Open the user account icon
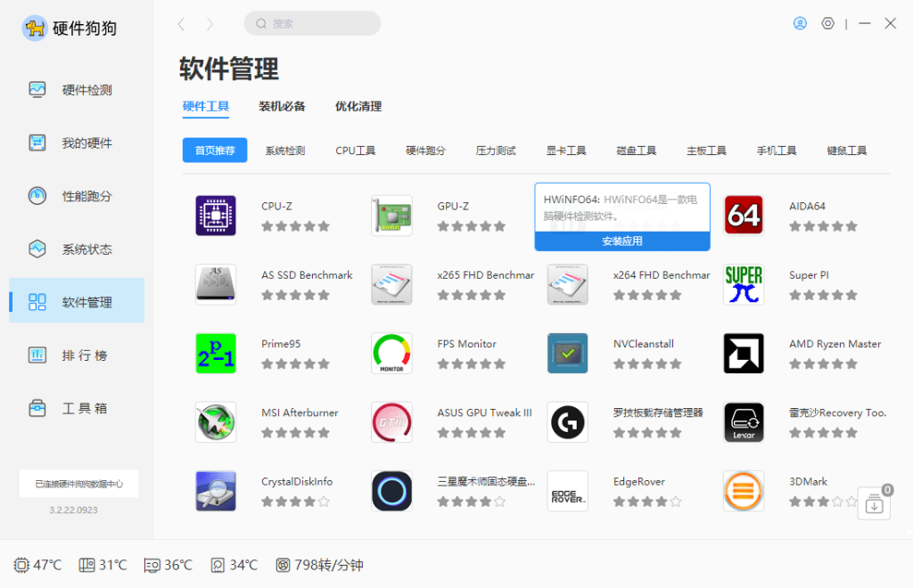The image size is (913, 588). point(800,23)
